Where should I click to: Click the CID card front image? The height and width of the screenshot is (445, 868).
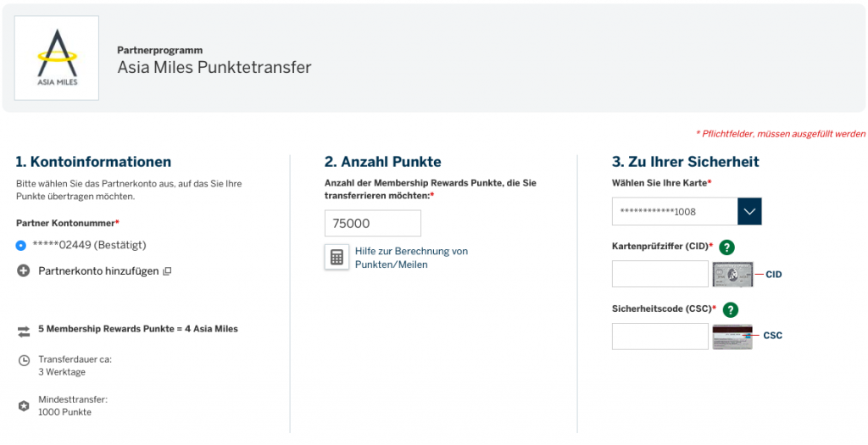tap(733, 275)
